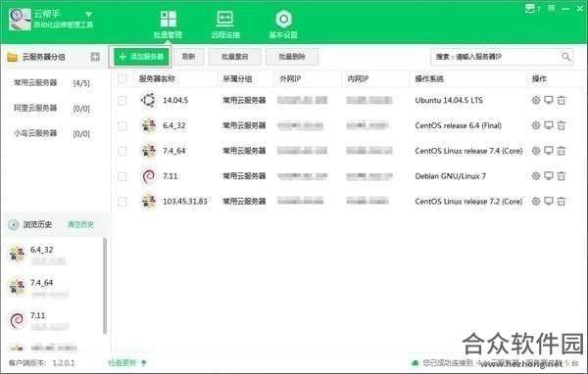Switch to the 批量管理 tab
The image size is (588, 374).
click(168, 23)
